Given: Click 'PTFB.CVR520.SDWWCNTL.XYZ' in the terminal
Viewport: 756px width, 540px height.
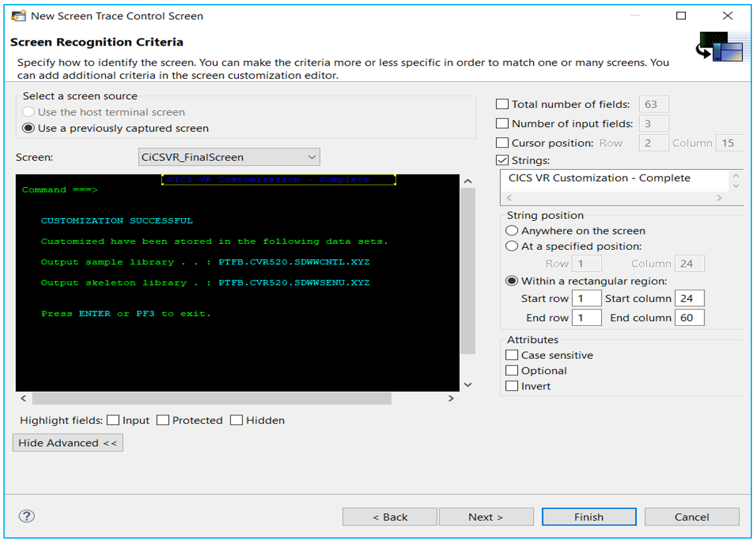Looking at the screenshot, I should click(294, 262).
